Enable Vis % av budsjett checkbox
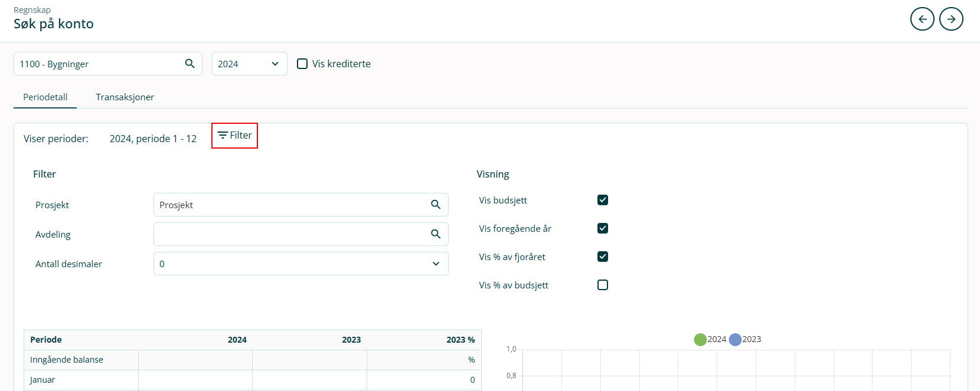The height and width of the screenshot is (391, 980). [x=602, y=285]
